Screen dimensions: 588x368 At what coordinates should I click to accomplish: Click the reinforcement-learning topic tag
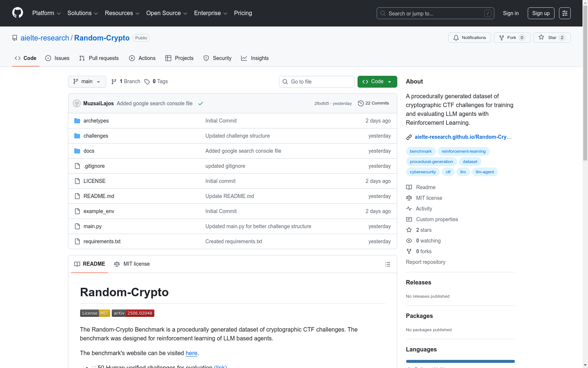(x=463, y=151)
